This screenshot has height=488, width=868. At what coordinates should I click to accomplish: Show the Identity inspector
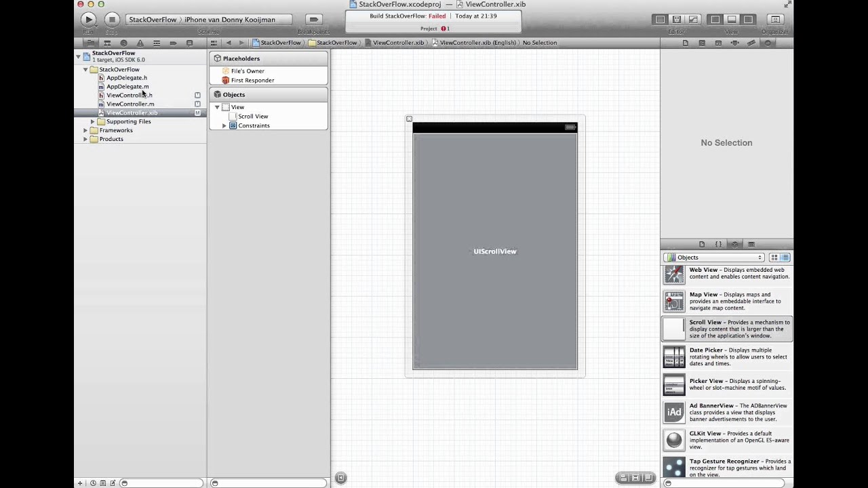718,43
